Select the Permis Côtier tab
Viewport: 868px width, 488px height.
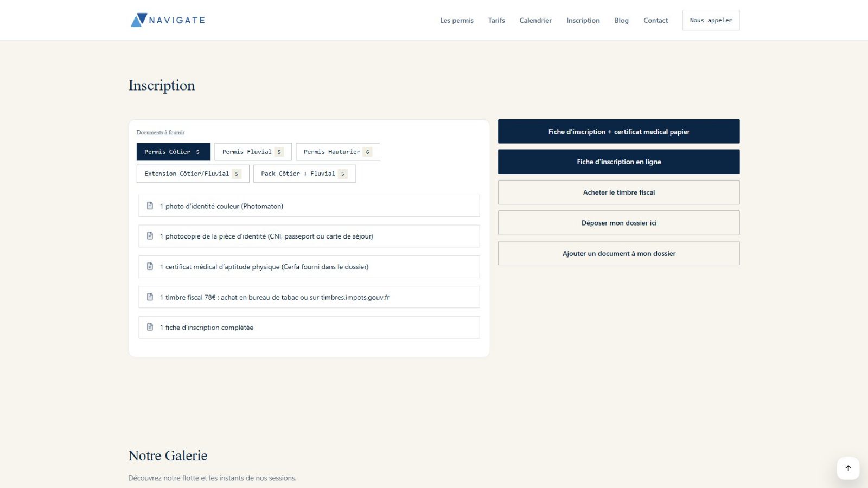[x=173, y=152]
